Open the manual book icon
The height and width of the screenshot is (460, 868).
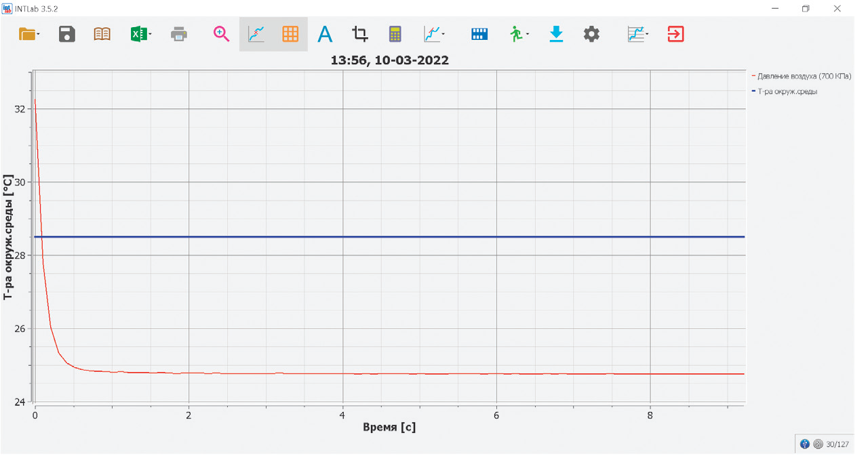click(102, 34)
